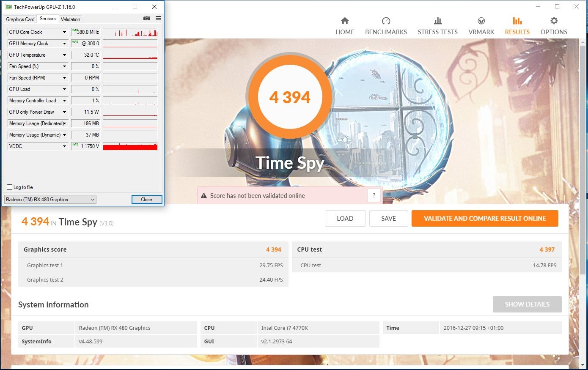
Task: Click the SAVE button
Action: [x=388, y=219]
